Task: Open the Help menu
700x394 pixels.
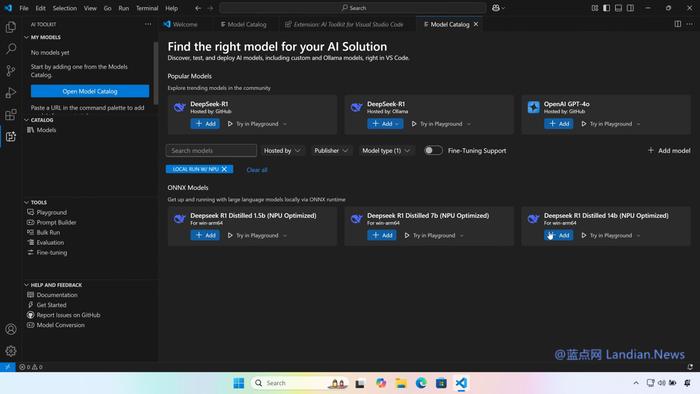Action: (171, 8)
